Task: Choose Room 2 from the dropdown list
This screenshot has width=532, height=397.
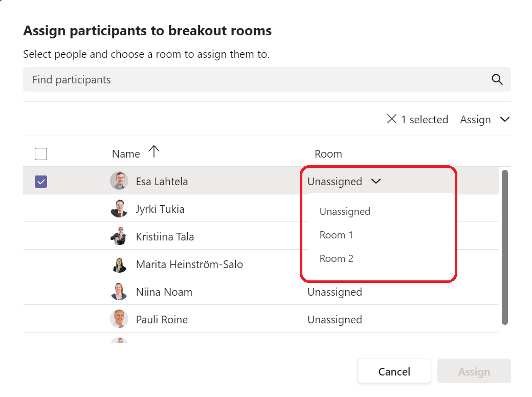Action: tap(336, 258)
